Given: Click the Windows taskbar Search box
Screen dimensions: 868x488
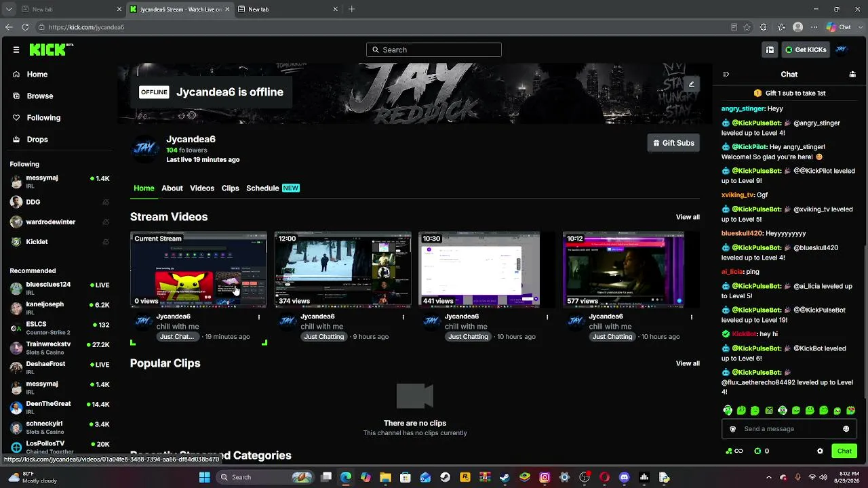Looking at the screenshot, I should click(x=267, y=477).
